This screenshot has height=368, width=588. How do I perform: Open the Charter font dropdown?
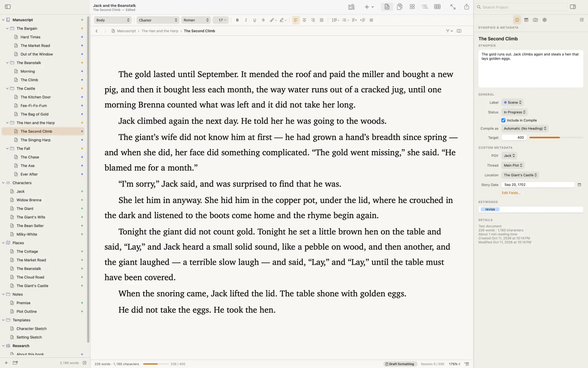point(158,20)
